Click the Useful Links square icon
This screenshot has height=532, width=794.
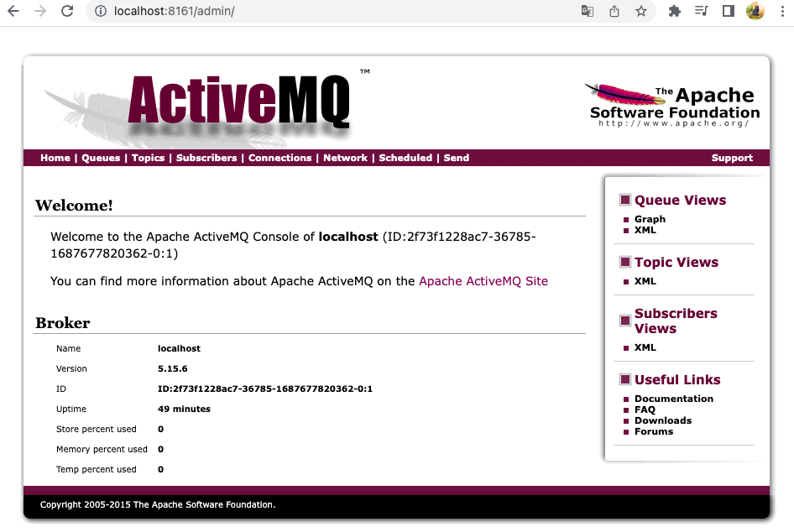point(624,379)
